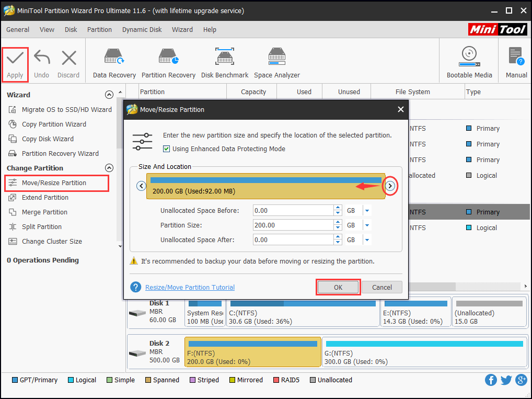Open the View menu
Image resolution: width=532 pixels, height=399 pixels.
point(47,29)
